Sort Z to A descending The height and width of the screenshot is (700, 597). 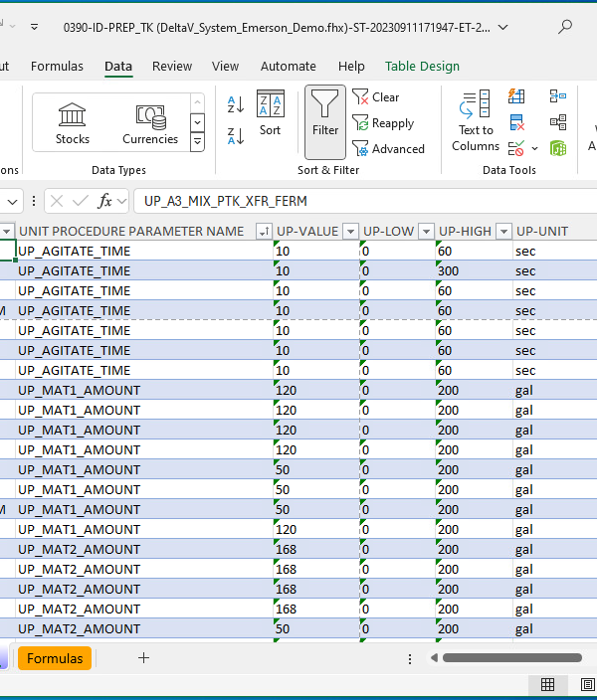tap(236, 135)
